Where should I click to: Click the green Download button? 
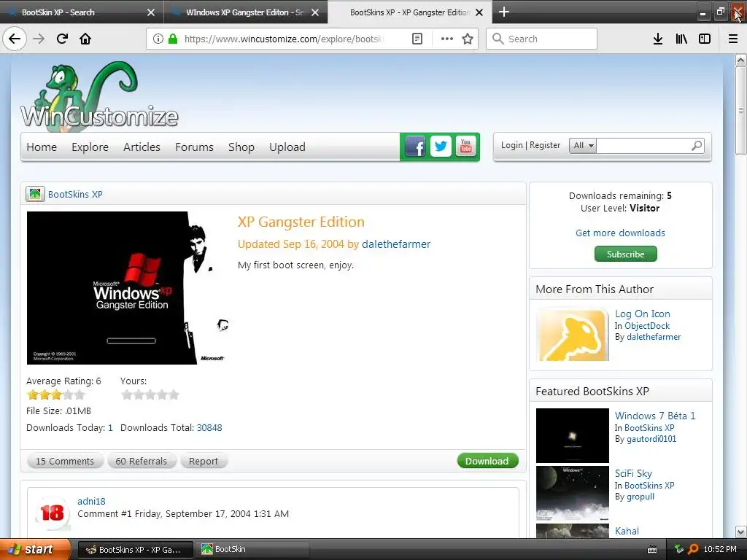click(x=487, y=461)
